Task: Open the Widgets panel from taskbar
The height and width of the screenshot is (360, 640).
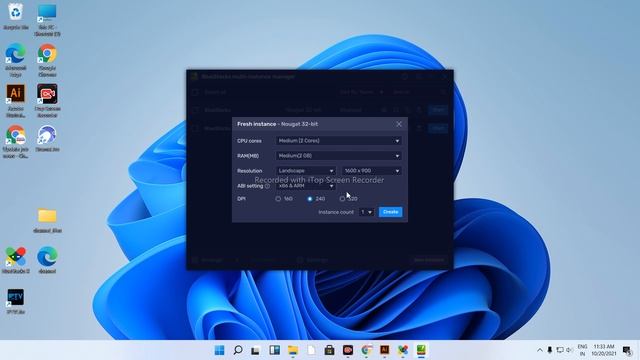Action: 274,350
